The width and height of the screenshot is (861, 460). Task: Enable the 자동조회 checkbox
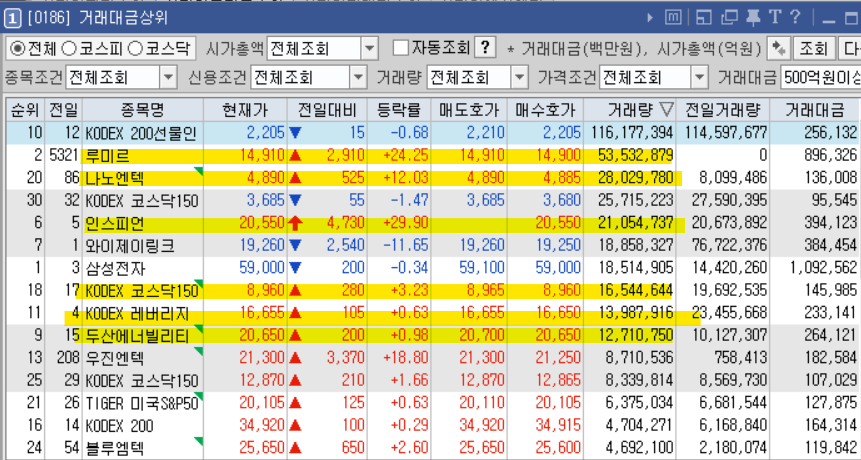[x=401, y=48]
